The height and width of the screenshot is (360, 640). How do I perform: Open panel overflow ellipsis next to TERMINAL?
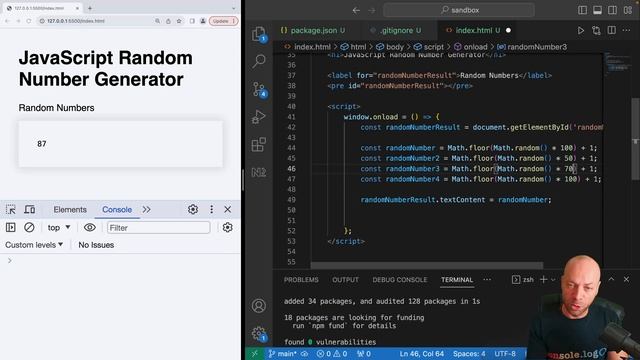(x=487, y=280)
